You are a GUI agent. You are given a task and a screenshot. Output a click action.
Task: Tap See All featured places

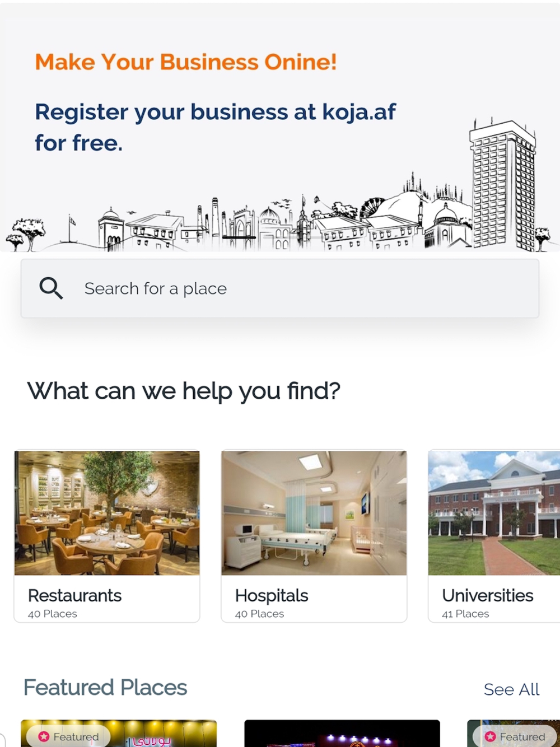511,689
